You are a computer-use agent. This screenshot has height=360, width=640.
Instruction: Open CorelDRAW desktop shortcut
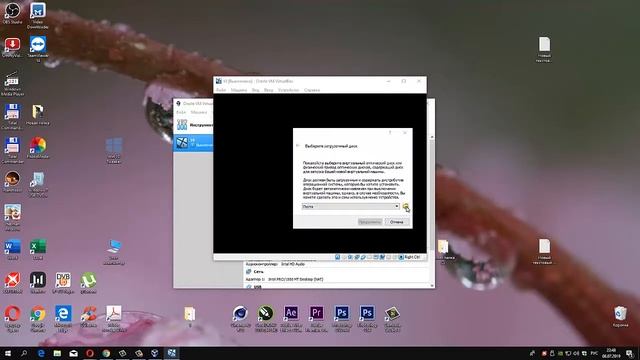click(x=266, y=319)
